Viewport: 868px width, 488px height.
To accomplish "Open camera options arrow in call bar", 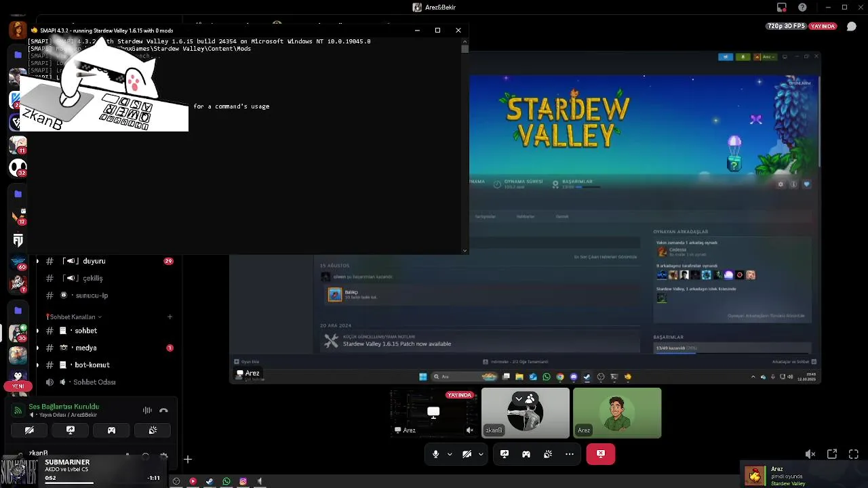I will point(481,454).
